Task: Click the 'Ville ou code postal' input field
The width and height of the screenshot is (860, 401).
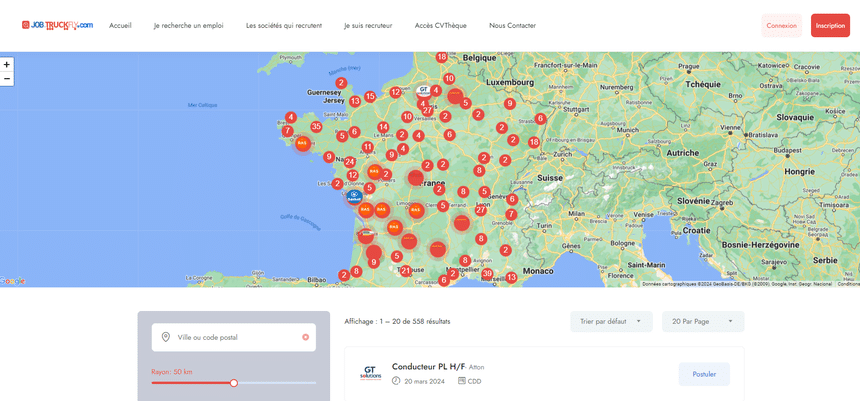Action: 235,337
